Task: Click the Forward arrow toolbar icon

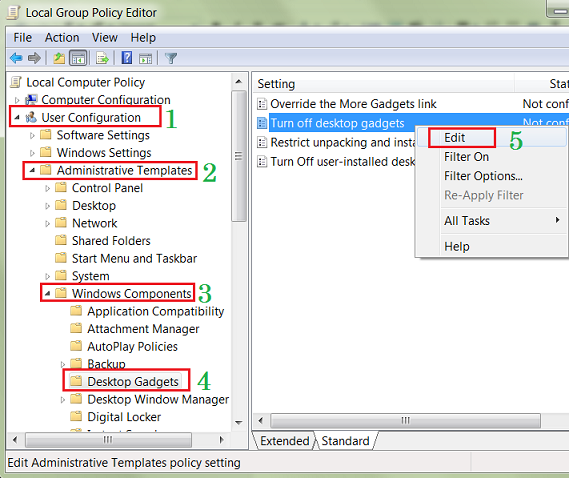Action: tap(34, 58)
